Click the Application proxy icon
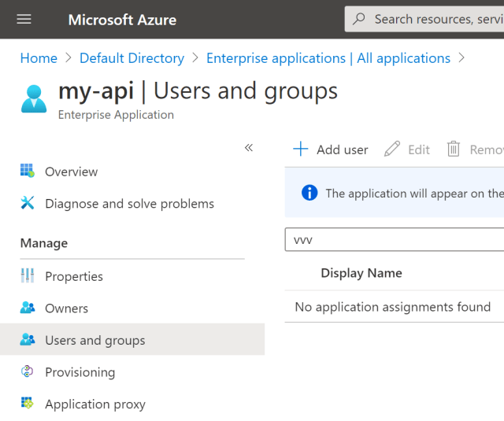 [28, 404]
